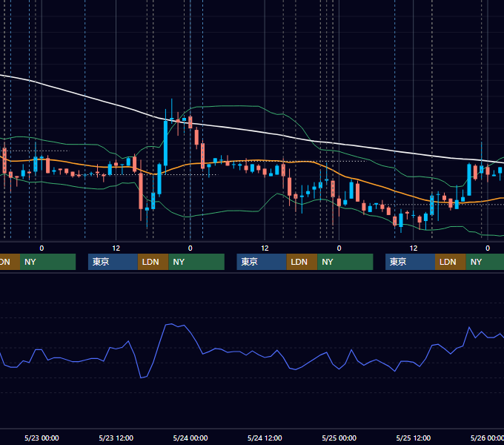
Task: Select the LDN session bar before 5/26 00:00
Action: click(x=451, y=262)
